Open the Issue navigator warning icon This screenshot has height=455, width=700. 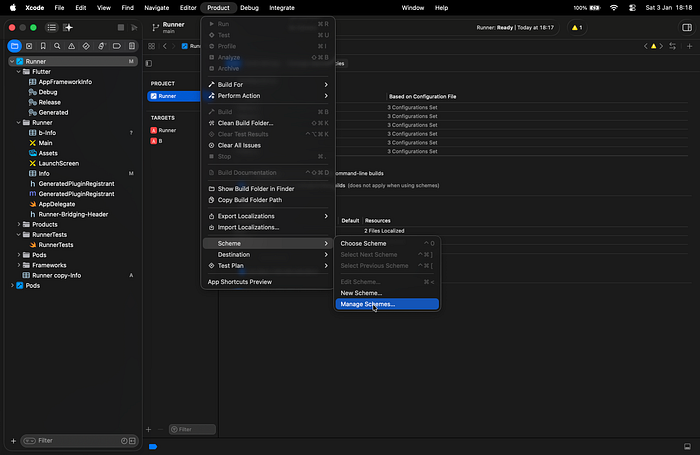pyautogui.click(x=71, y=46)
